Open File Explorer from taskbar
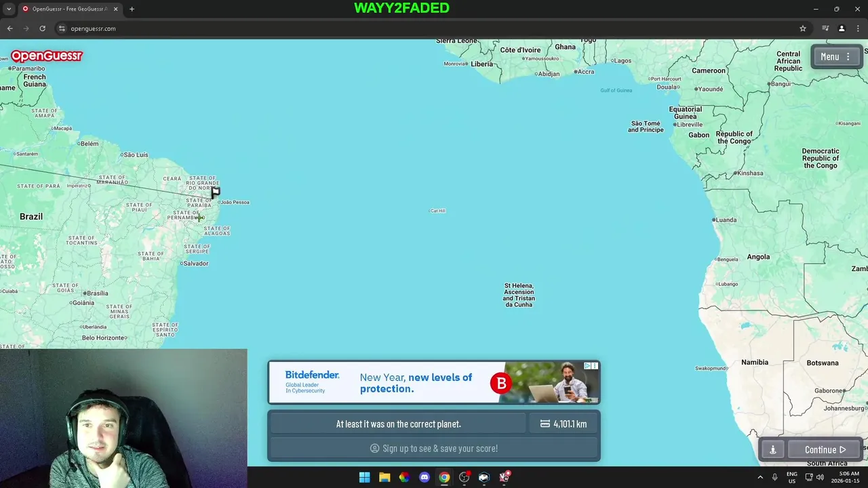The image size is (868, 488). click(384, 477)
